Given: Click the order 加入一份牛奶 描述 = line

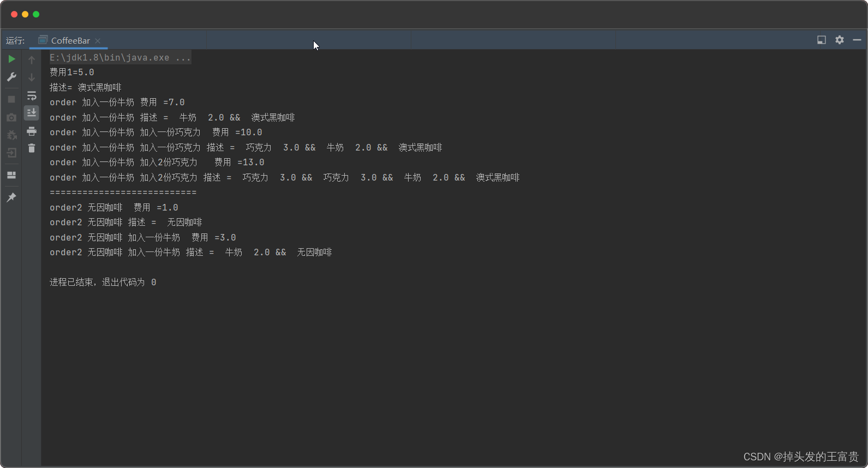Looking at the screenshot, I should [x=172, y=117].
